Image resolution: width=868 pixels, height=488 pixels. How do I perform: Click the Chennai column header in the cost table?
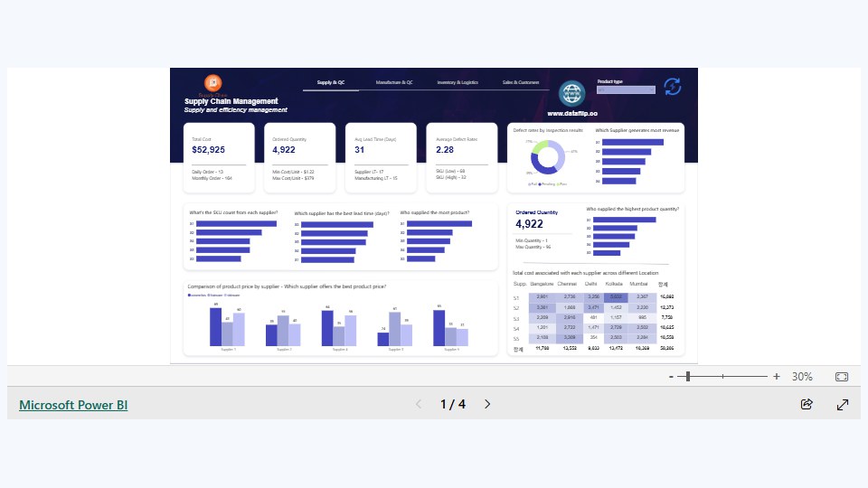567,284
